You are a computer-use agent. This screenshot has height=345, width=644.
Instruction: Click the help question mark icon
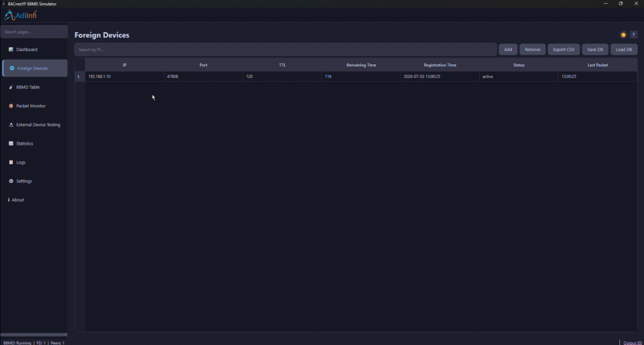[x=634, y=35]
